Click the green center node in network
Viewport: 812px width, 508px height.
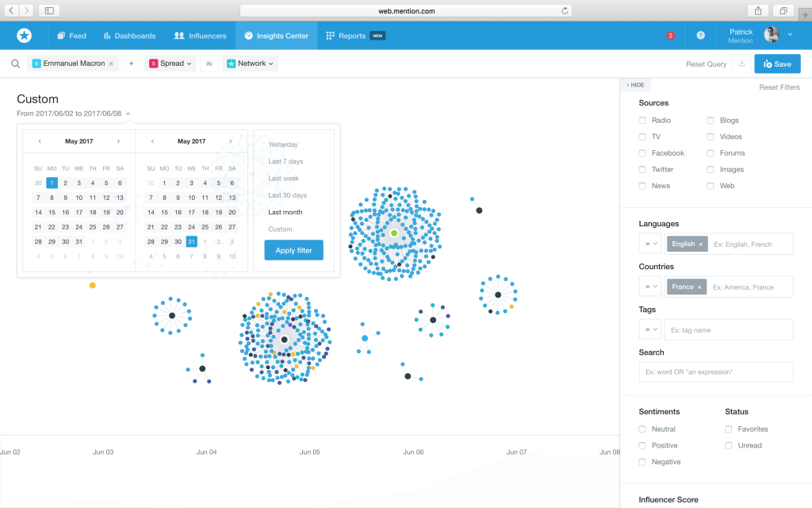[394, 233]
